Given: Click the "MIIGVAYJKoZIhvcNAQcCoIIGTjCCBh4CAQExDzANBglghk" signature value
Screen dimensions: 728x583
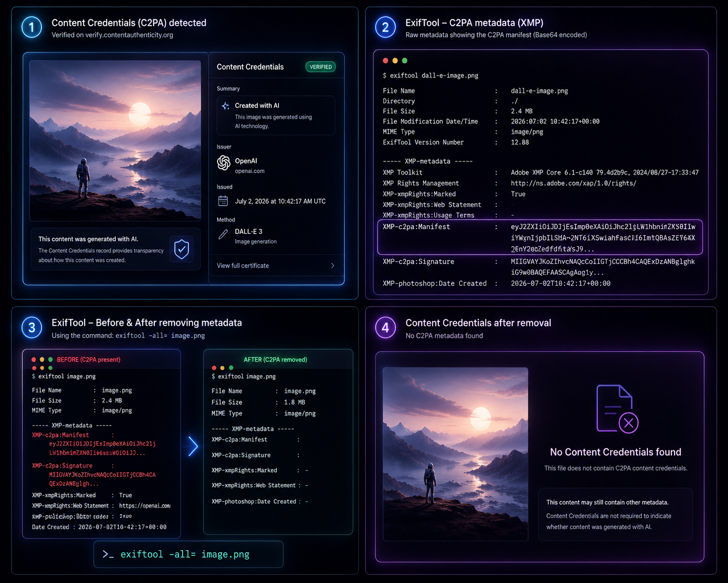Looking at the screenshot, I should point(603,262).
